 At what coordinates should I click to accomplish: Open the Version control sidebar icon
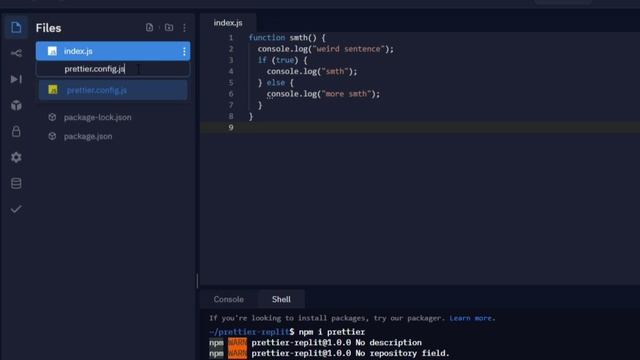click(16, 53)
